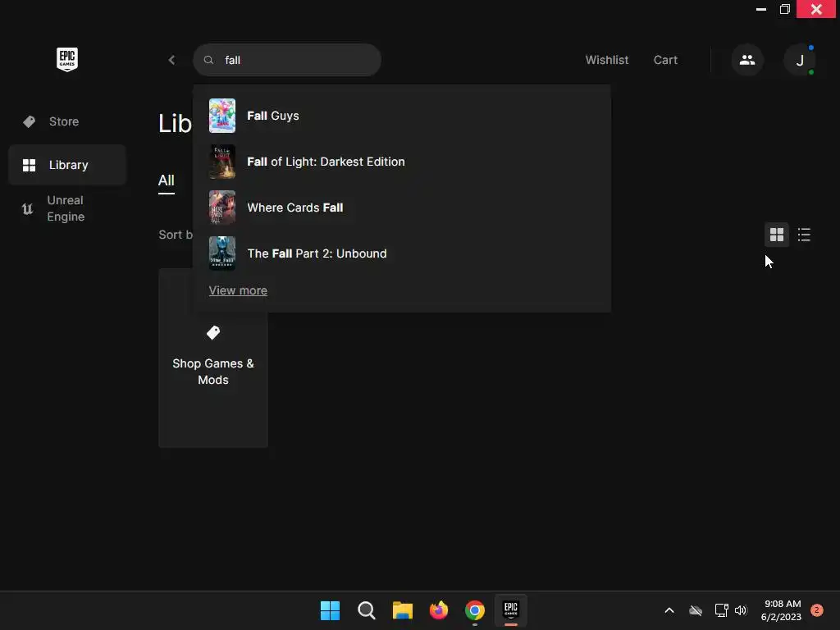Show hidden system tray icons
The image size is (840, 630).
[669, 610]
